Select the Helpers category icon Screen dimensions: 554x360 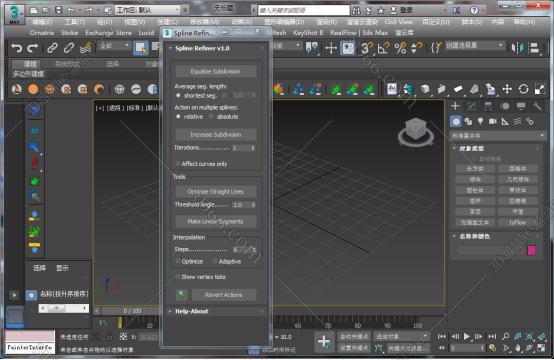pyautogui.click(x=505, y=122)
